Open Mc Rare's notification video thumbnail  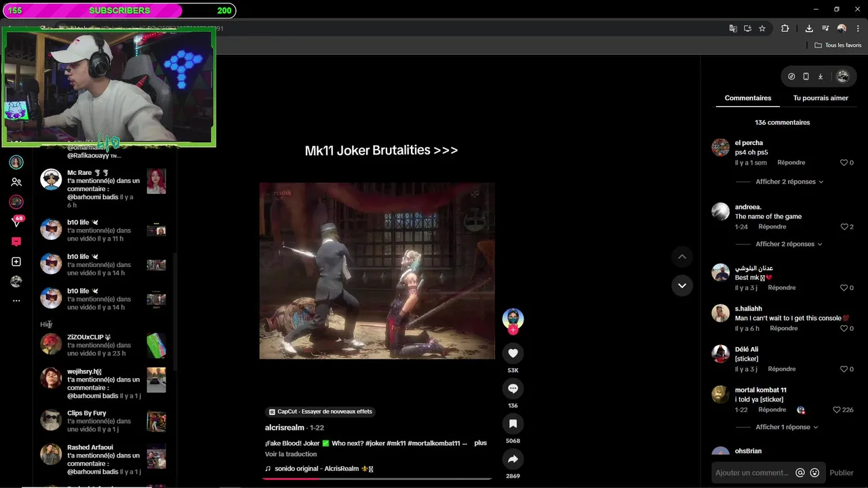pos(156,181)
